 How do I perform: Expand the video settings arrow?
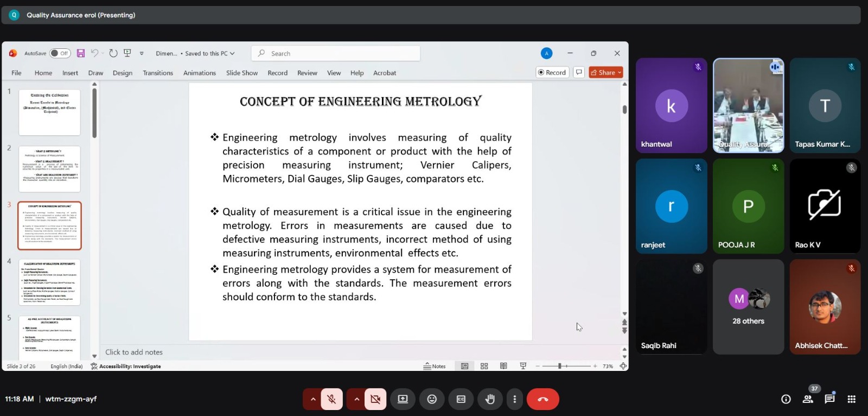point(356,399)
